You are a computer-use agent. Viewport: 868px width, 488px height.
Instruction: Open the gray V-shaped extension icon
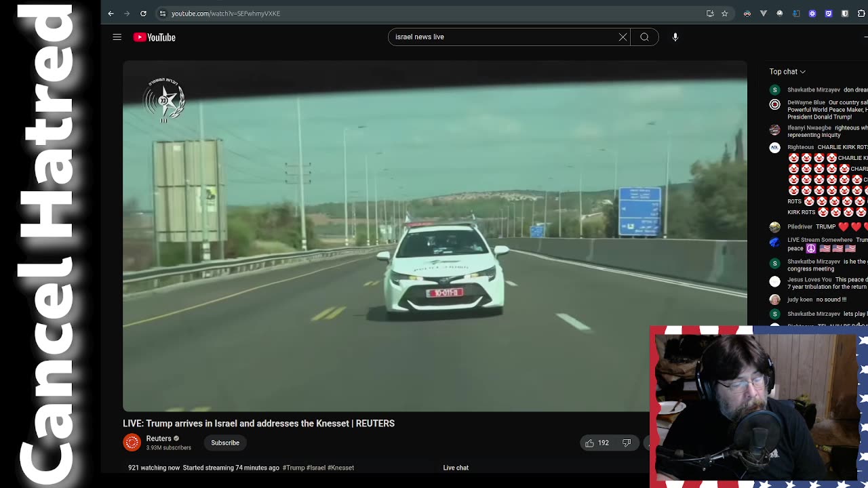point(764,14)
